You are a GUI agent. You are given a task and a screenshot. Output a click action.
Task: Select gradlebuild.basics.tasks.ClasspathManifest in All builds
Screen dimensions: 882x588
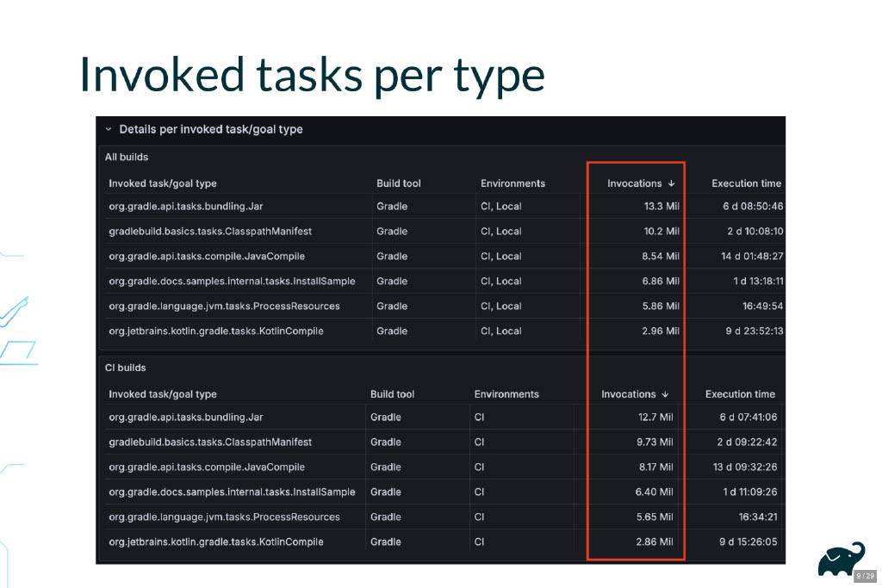point(210,231)
